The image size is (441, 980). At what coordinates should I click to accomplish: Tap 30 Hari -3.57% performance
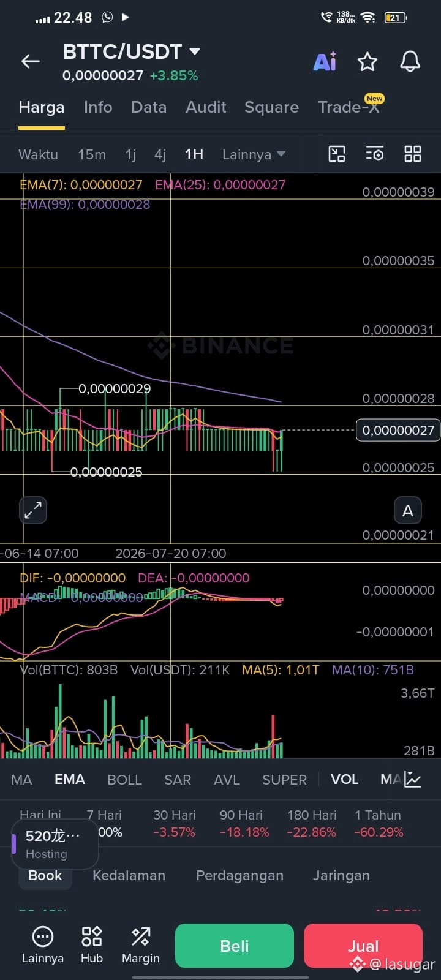175,823
